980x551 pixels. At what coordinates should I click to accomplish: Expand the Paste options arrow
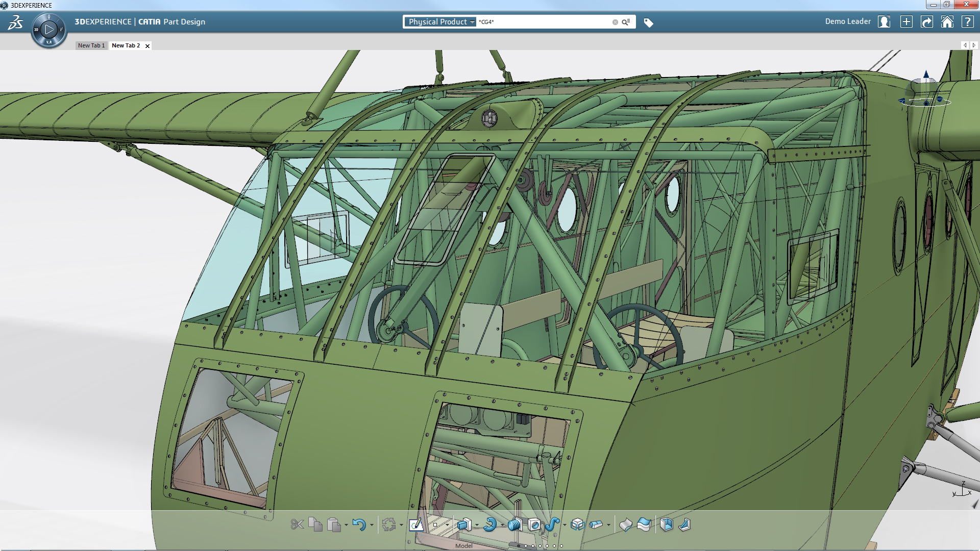347,525
